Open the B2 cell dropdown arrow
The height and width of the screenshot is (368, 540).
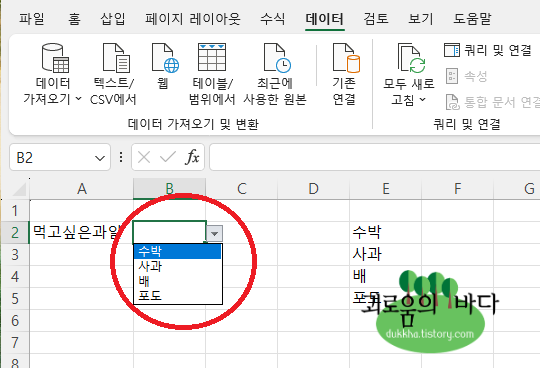(215, 234)
